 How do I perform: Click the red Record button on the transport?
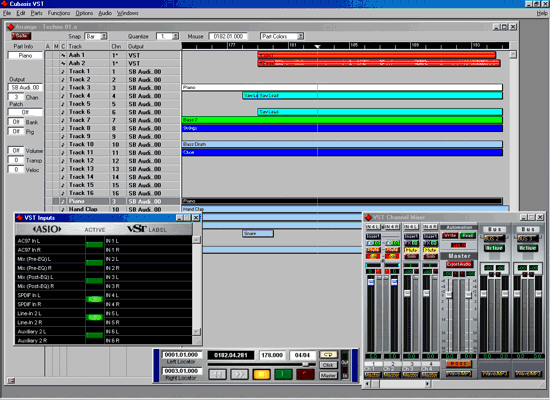click(x=306, y=374)
